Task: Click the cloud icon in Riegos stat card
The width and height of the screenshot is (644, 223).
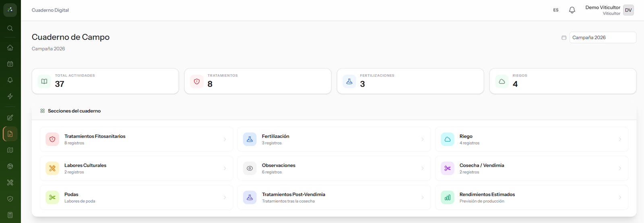Action: pos(502,81)
